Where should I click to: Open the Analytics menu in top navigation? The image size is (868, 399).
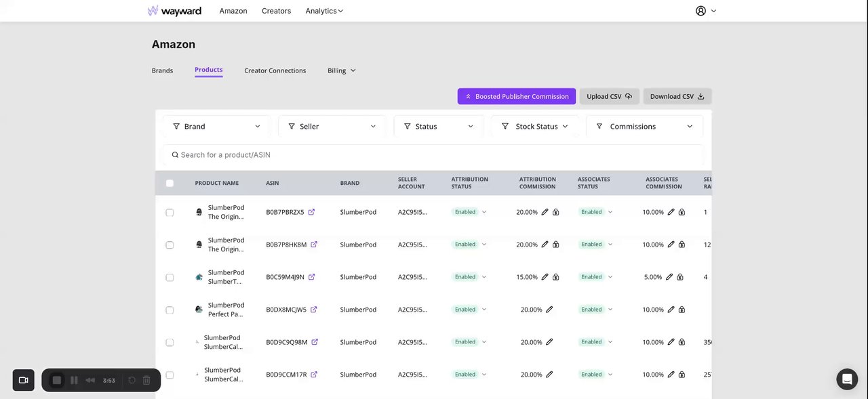pos(324,11)
